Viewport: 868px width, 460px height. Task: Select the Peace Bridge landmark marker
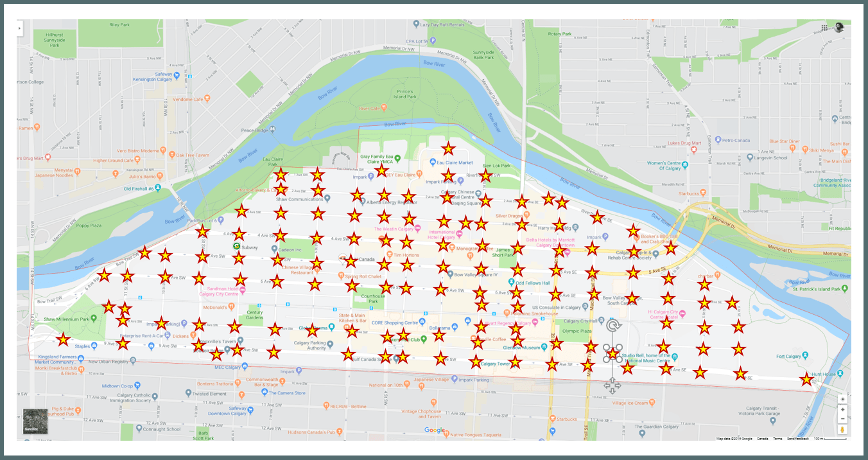273,129
